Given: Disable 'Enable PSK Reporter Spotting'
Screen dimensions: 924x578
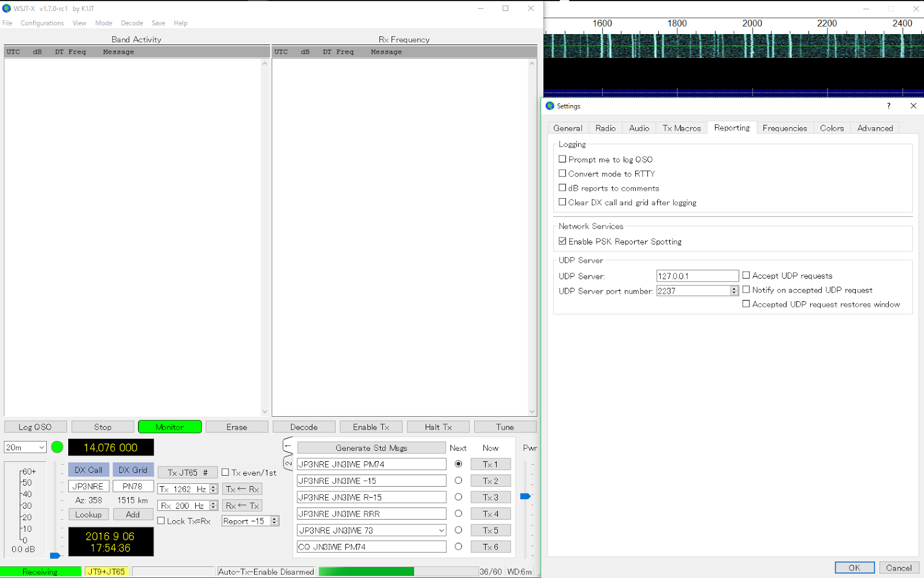Looking at the screenshot, I should [x=562, y=240].
